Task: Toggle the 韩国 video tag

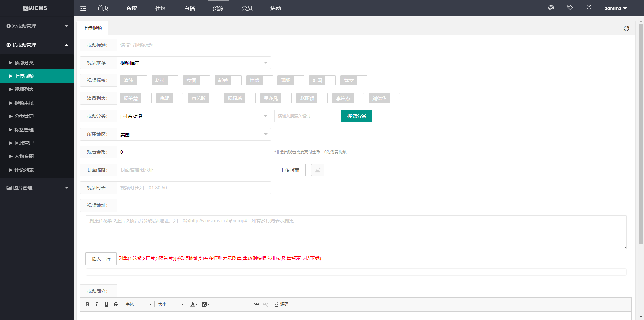Action: [x=322, y=80]
